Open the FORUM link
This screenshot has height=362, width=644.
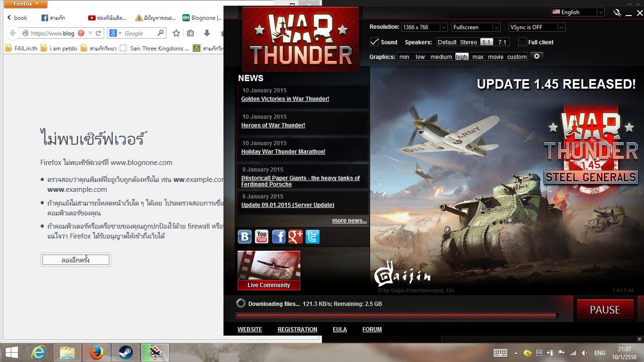pos(372,329)
